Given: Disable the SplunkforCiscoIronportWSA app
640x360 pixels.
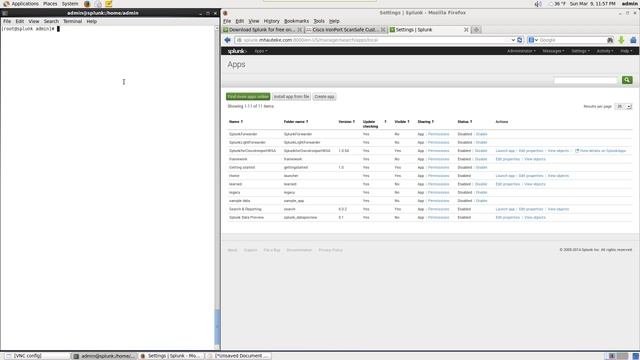Looking at the screenshot, I should 481,151.
